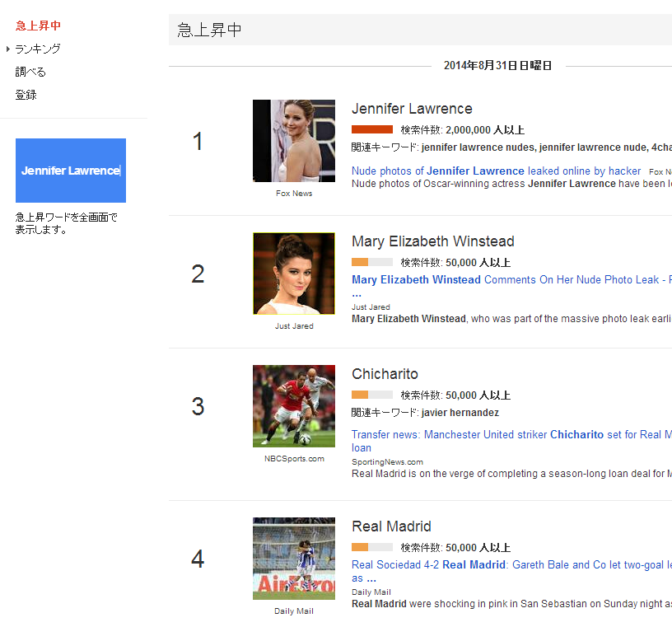672x627 pixels.
Task: Click the '急上昇ワードを全画面で表示します。' description
Action: tap(67, 223)
